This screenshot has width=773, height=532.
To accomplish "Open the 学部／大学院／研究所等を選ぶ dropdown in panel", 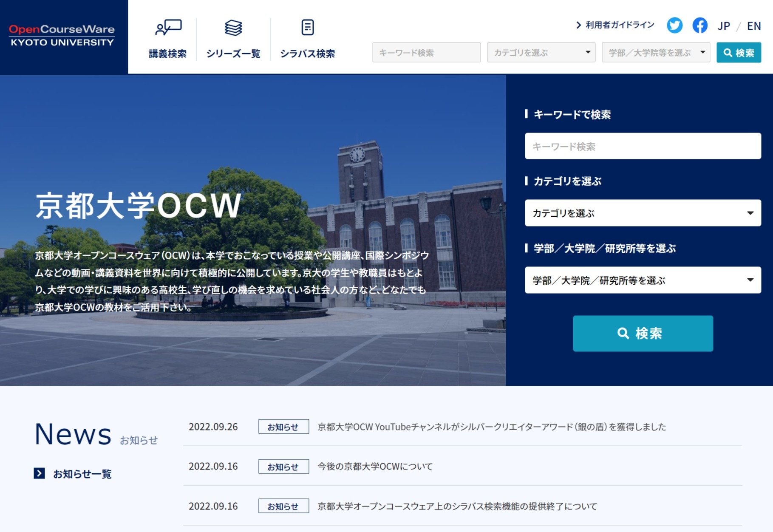I will click(x=643, y=280).
